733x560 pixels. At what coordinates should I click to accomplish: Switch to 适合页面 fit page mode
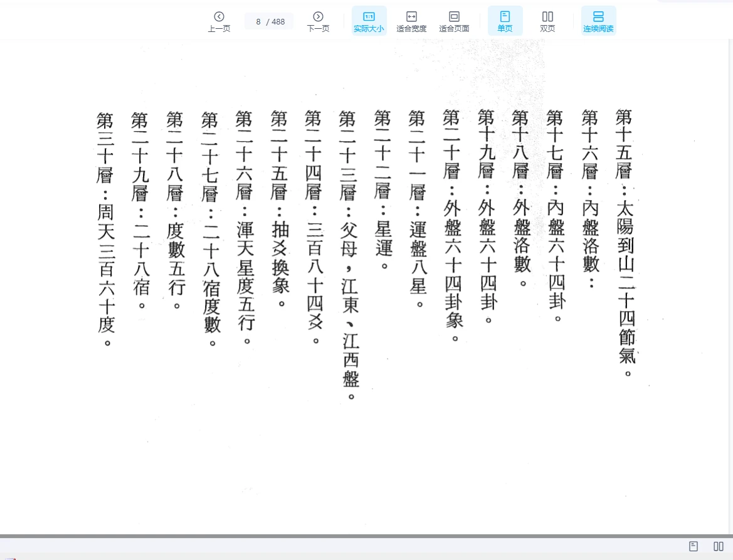pyautogui.click(x=454, y=21)
